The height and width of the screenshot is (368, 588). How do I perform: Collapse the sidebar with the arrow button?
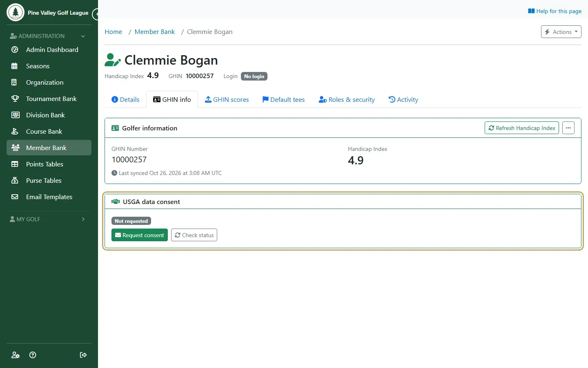coord(96,14)
